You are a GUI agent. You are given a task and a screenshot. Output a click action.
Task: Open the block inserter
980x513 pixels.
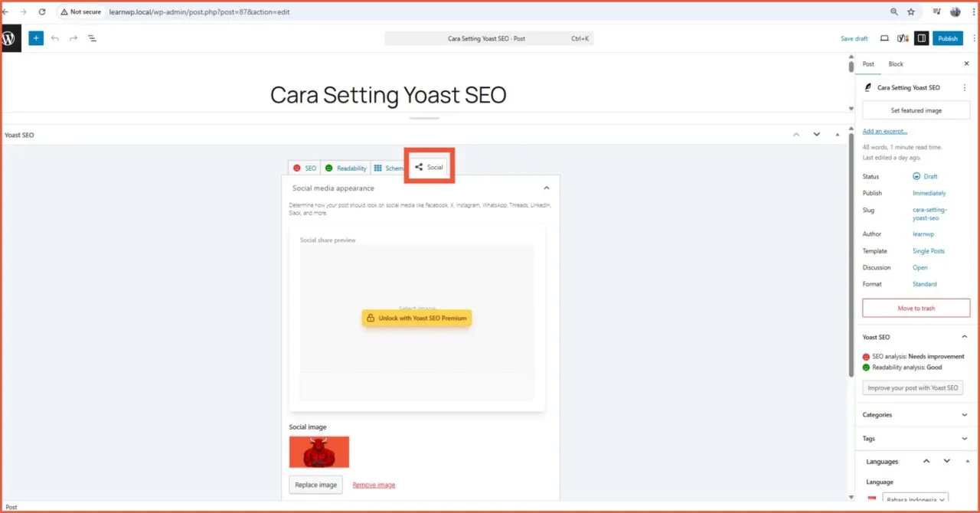35,38
